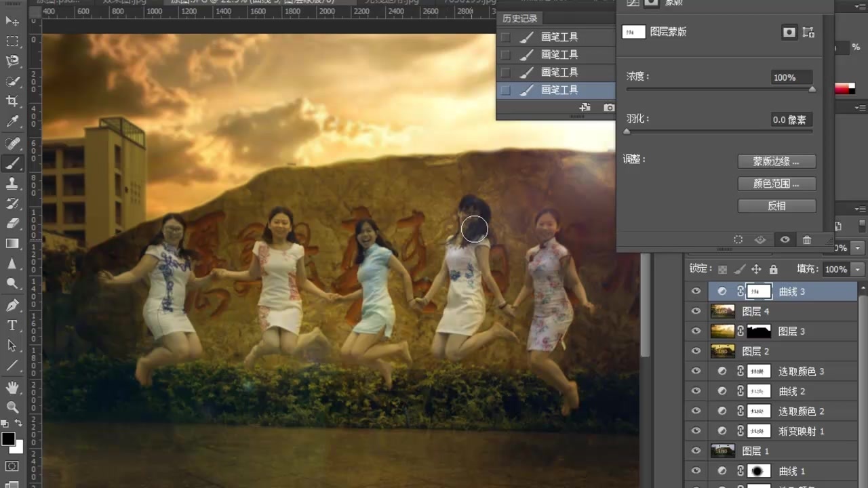This screenshot has height=488, width=868.
Task: Select the Gradient tool
Action: (12, 243)
